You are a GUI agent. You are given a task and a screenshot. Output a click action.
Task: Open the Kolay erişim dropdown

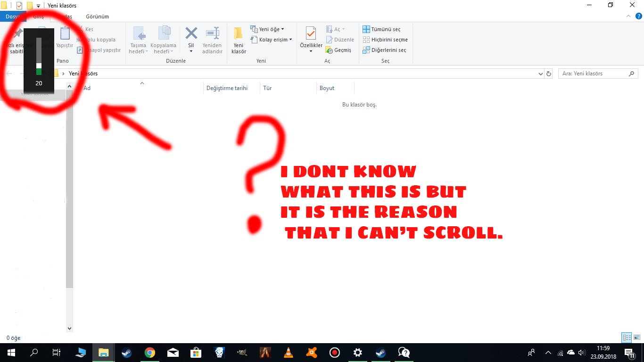(x=272, y=40)
